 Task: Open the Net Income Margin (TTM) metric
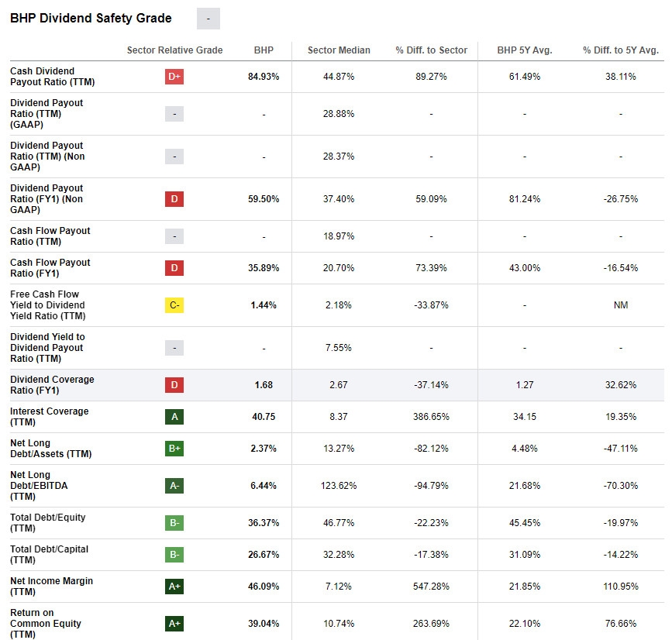point(51,587)
